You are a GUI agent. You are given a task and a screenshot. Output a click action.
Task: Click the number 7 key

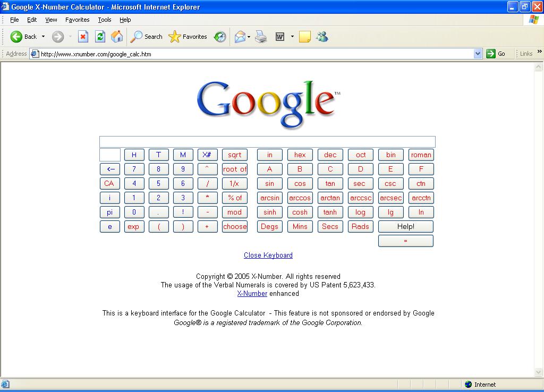pos(134,169)
